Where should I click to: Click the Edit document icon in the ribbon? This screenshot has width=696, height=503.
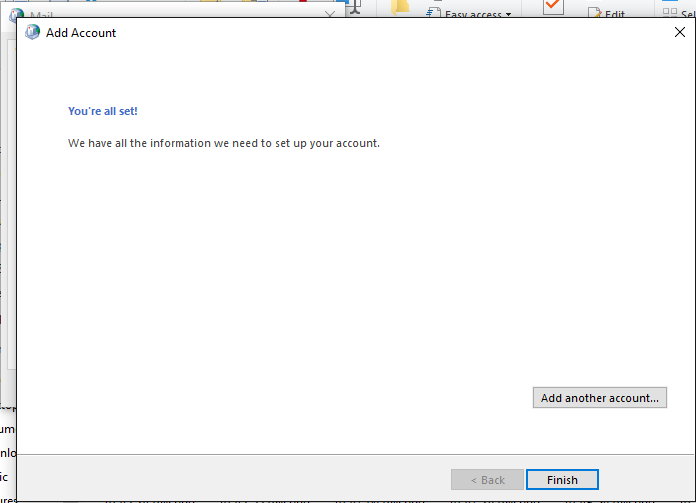(595, 14)
